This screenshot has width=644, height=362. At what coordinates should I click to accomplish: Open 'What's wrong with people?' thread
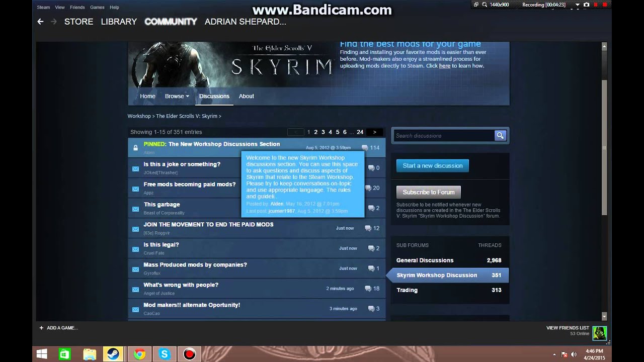click(x=181, y=285)
